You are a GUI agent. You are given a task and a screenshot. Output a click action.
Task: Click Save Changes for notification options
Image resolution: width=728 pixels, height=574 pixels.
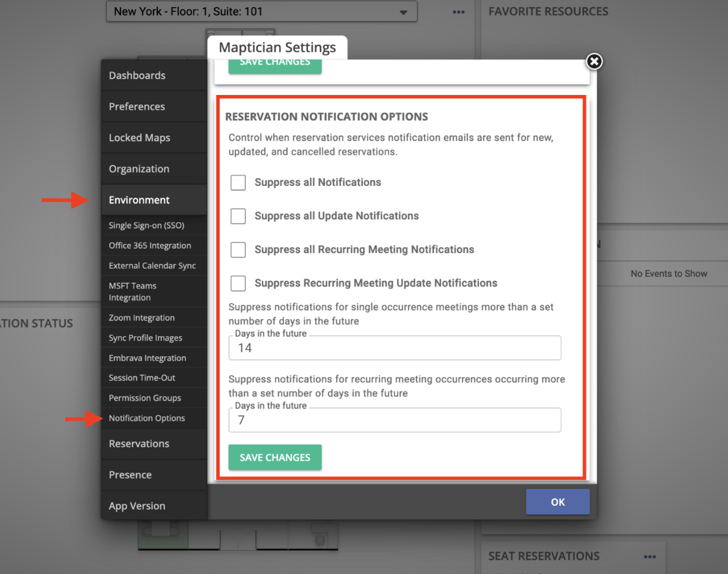[x=275, y=458]
